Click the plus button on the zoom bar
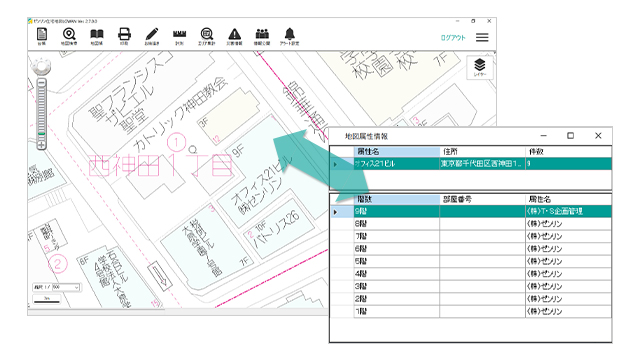The height and width of the screenshot is (360, 640). (42, 145)
